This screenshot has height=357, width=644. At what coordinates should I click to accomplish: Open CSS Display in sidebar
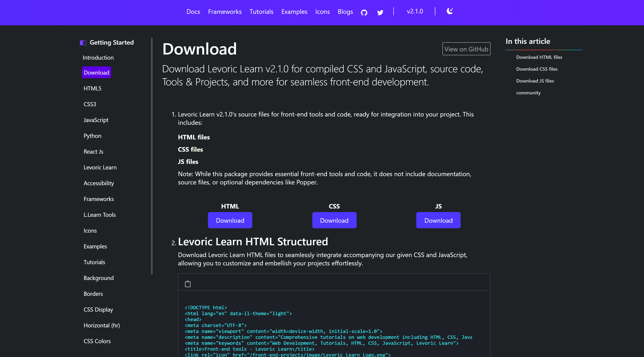coord(98,310)
